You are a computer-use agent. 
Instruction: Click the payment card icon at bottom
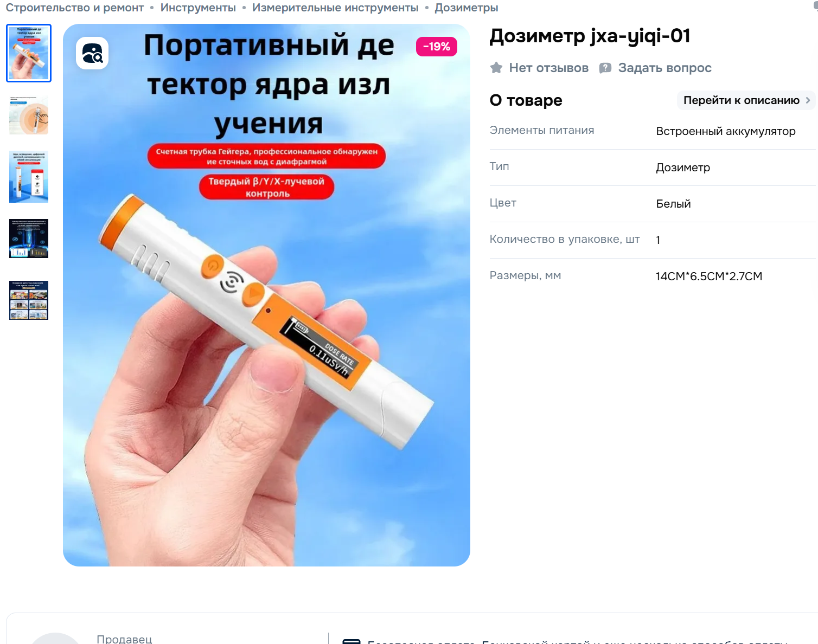point(352,641)
